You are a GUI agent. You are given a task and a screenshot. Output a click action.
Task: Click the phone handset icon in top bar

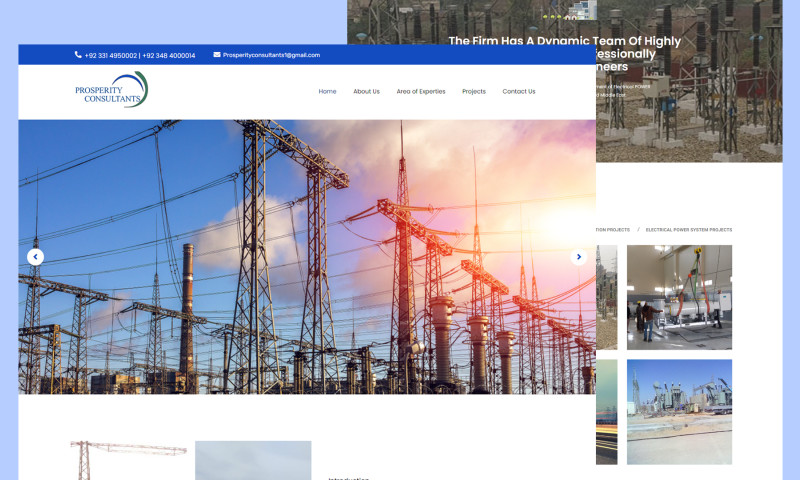(x=78, y=55)
